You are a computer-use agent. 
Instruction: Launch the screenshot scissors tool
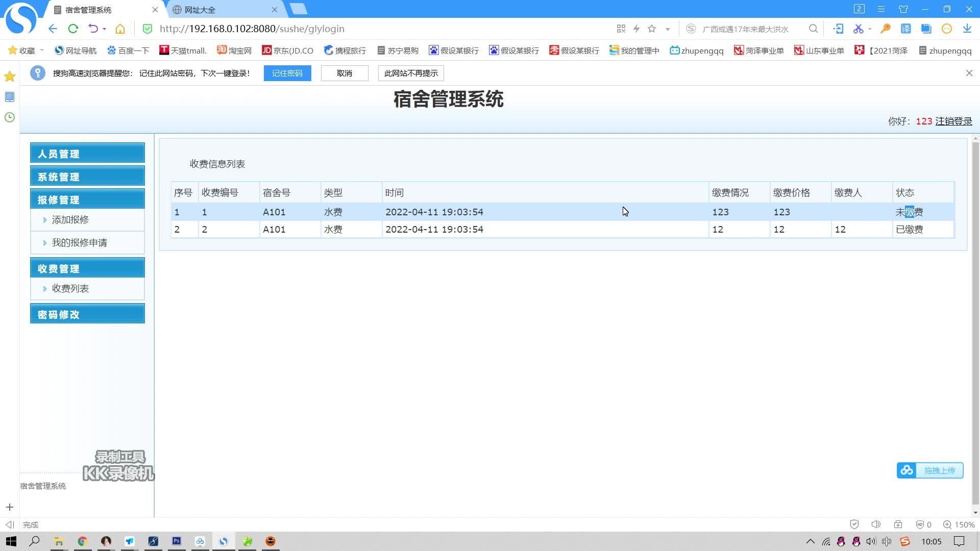pyautogui.click(x=857, y=29)
